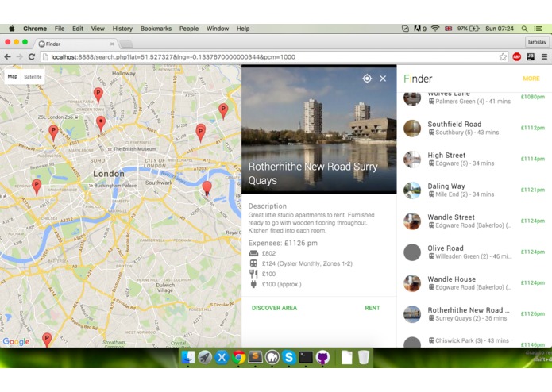Select Rotherhithe New Road list entry

tap(474, 313)
